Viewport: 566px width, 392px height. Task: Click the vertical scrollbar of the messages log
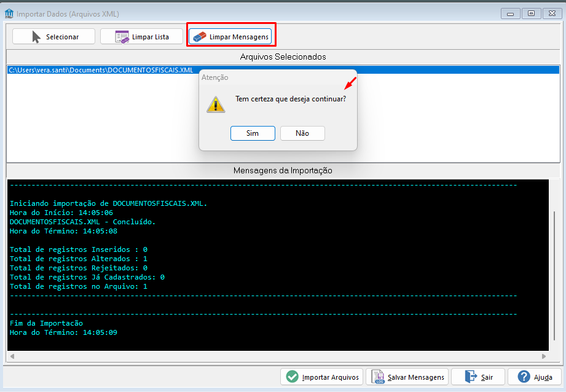pos(554,276)
